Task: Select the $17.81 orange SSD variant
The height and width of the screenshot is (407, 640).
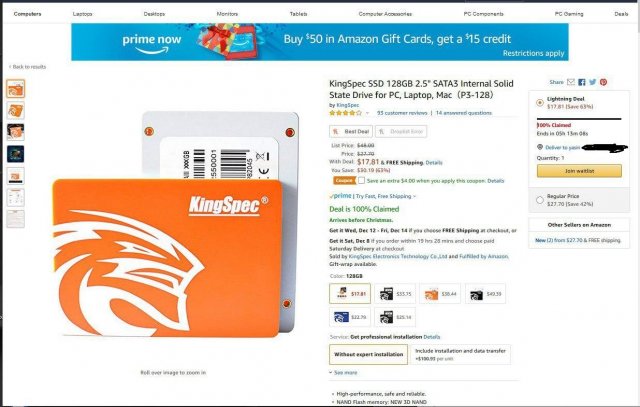Action: [350, 294]
